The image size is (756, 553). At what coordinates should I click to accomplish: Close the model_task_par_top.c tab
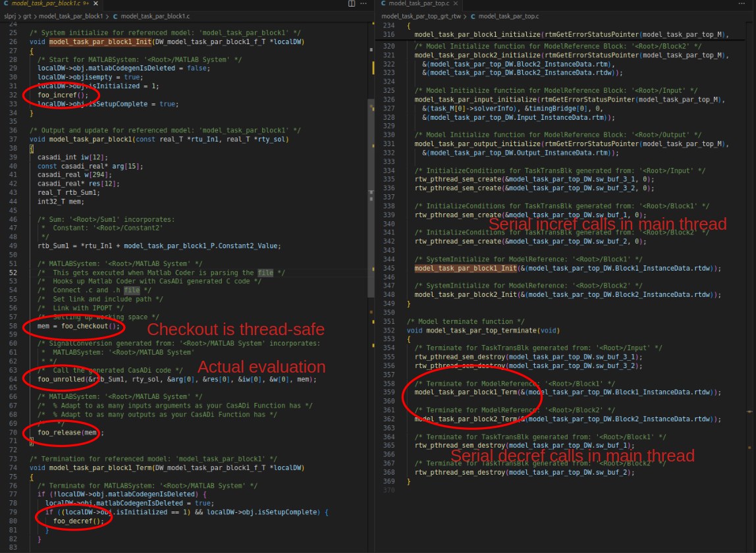coord(455,4)
